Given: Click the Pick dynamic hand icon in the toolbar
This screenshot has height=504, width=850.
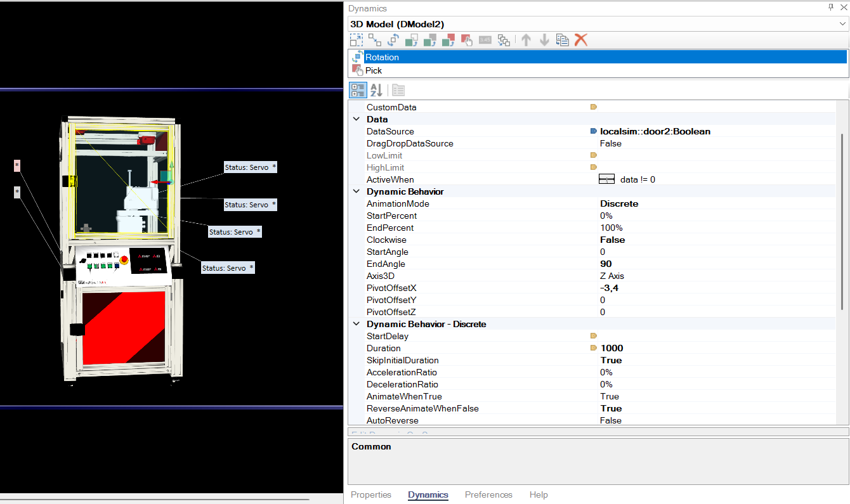Looking at the screenshot, I should point(467,40).
